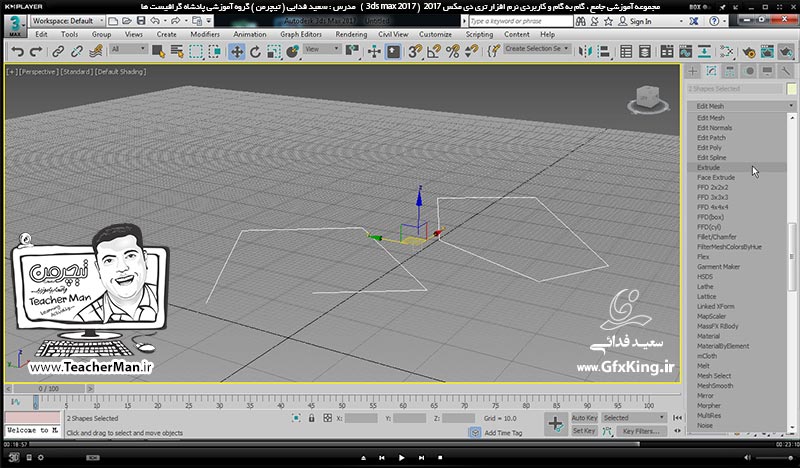Open the Schematic View icon
This screenshot has height=468, width=800.
pyautogui.click(x=705, y=51)
